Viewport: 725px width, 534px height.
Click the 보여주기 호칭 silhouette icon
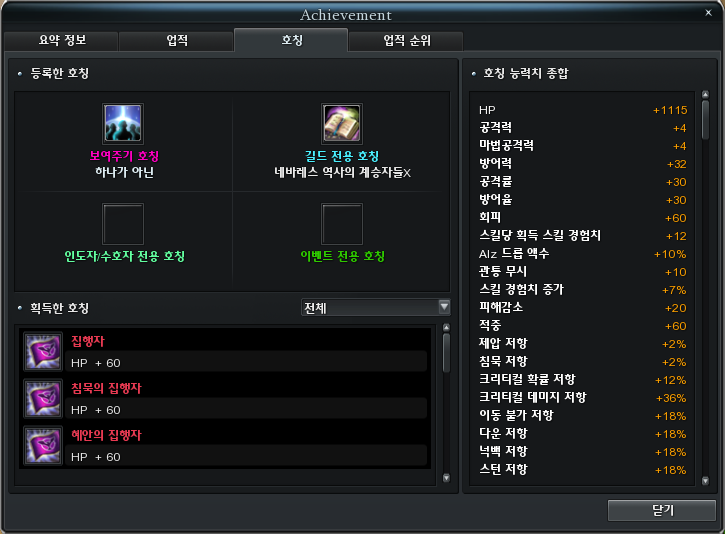pos(123,124)
